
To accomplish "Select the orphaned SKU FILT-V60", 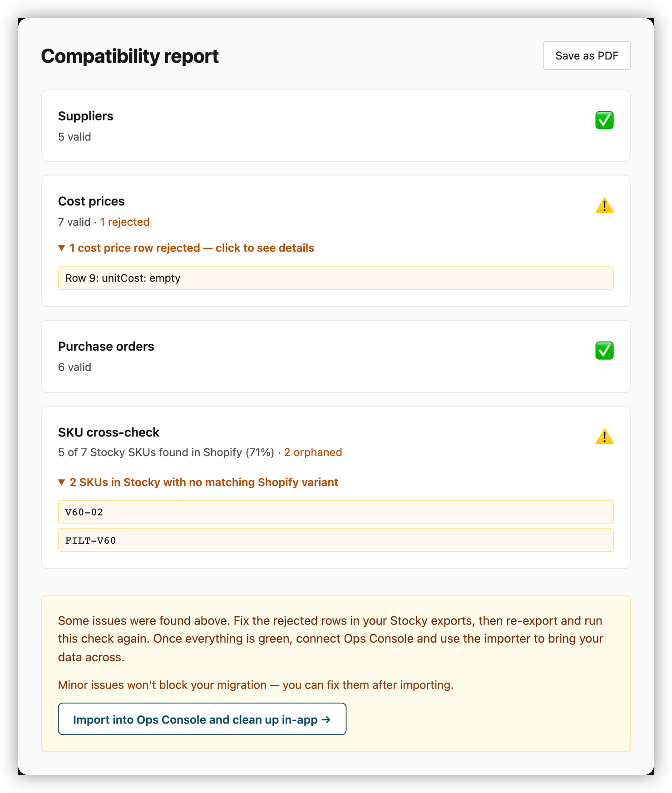I will pyautogui.click(x=336, y=540).
